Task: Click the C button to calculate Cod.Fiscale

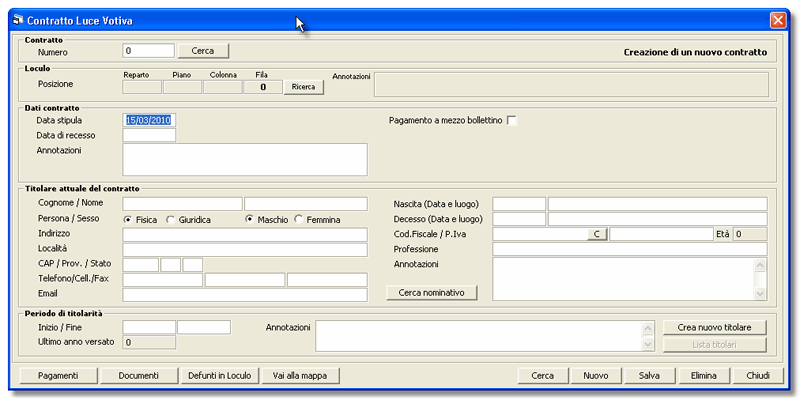Action: coord(597,234)
